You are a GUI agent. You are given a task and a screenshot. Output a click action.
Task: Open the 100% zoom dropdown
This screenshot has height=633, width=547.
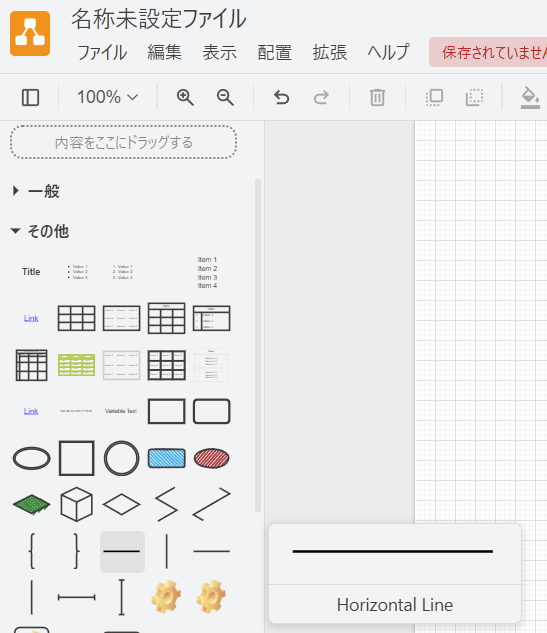(107, 97)
